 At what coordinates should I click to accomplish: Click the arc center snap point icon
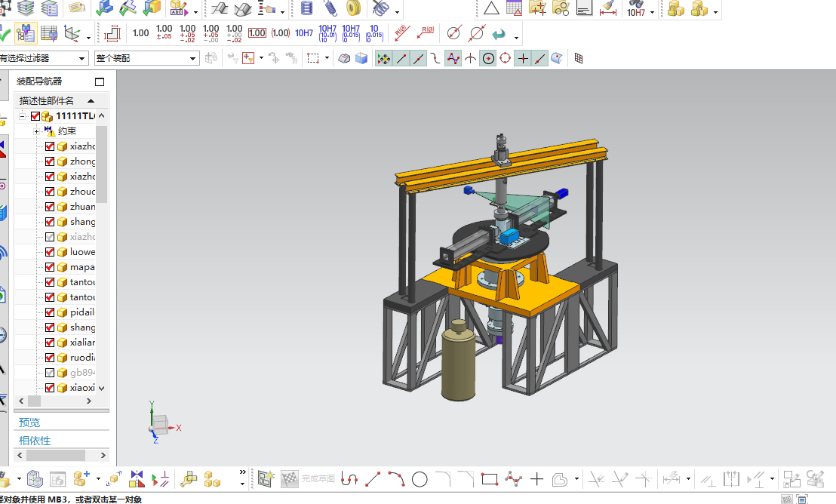(488, 59)
